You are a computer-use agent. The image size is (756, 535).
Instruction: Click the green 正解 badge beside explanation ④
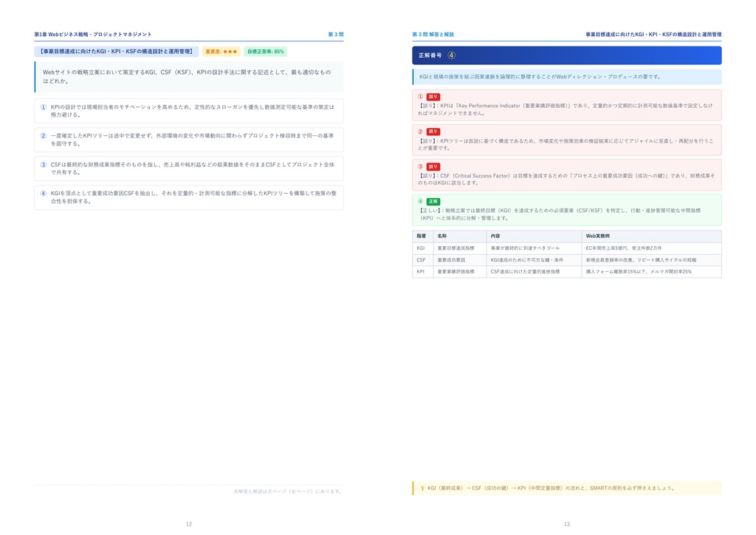tap(433, 201)
